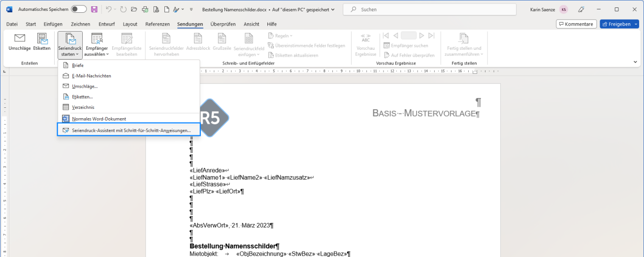This screenshot has height=257, width=644.
Task: Click the Etiketten labels button
Action: click(42, 42)
